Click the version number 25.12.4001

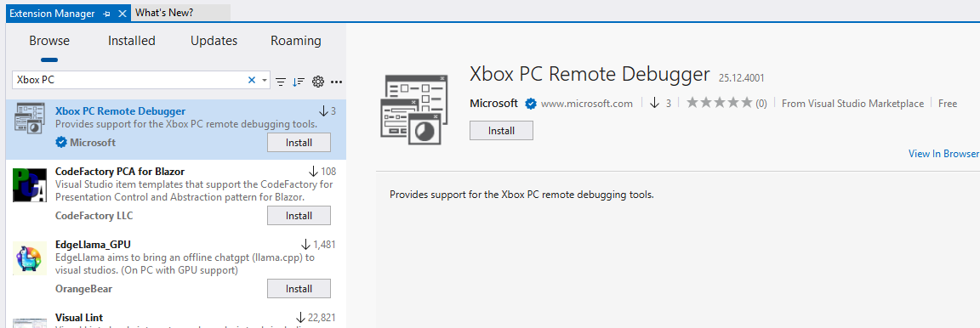741,79
